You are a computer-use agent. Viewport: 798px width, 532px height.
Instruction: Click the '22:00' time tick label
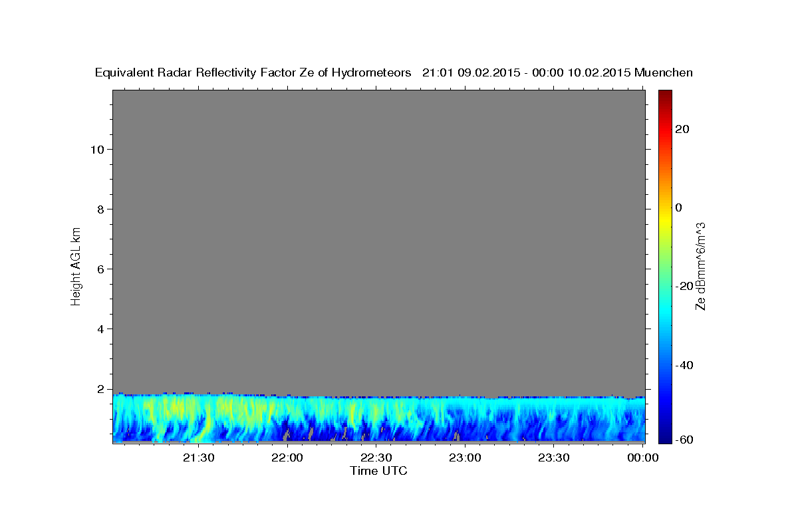click(x=288, y=458)
